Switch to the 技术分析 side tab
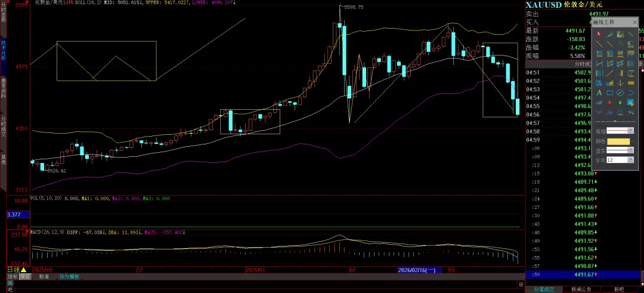The image size is (644, 293). point(4,50)
